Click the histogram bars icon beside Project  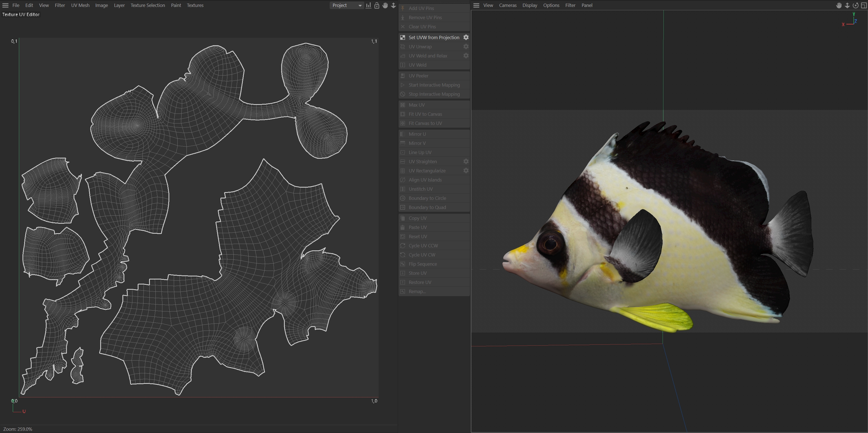pos(368,5)
